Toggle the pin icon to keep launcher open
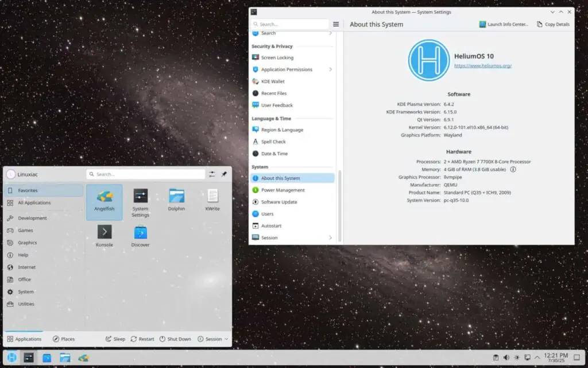The image size is (588, 368). (224, 174)
